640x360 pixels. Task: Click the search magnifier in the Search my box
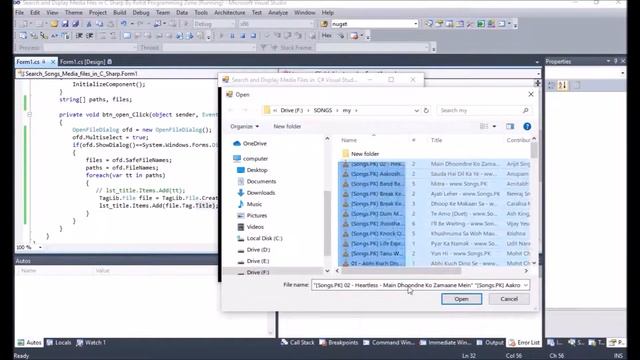(525, 110)
